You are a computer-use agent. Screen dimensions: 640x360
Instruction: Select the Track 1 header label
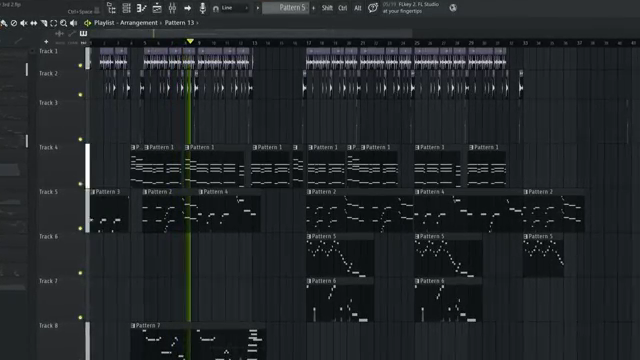48,51
